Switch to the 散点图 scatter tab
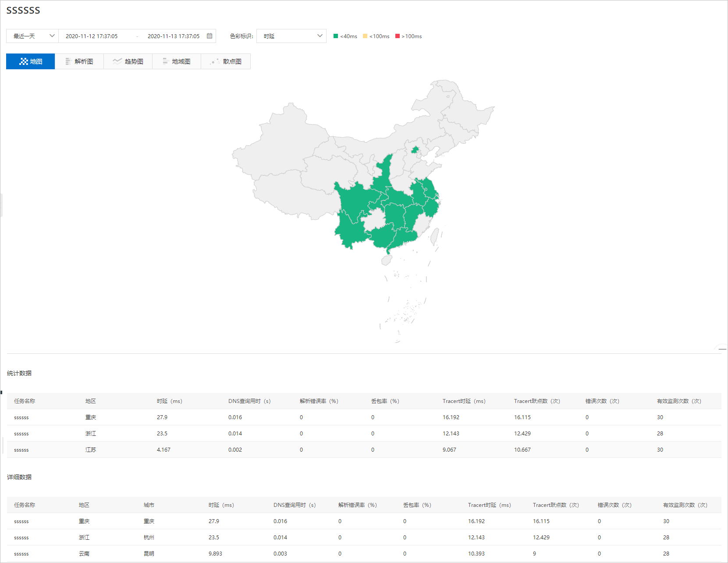 [226, 61]
